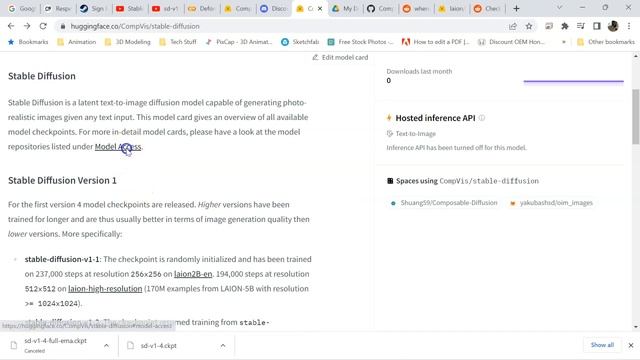Expand options for sd-v1-4.ckpt download

tap(223, 346)
